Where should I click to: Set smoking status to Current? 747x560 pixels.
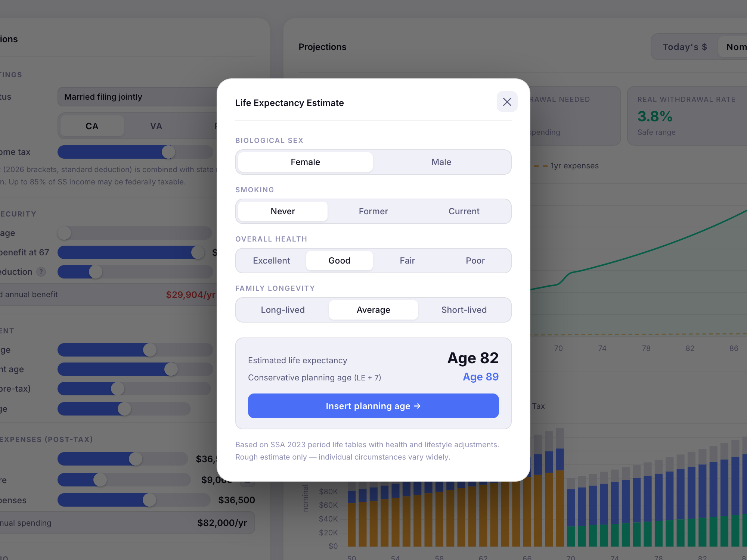pyautogui.click(x=464, y=211)
